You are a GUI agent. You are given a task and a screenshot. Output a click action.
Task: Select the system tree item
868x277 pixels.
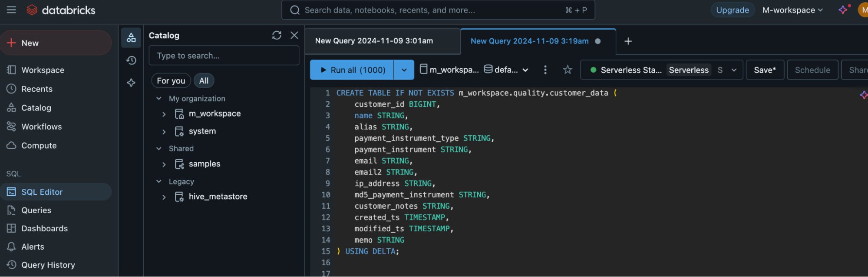pyautogui.click(x=202, y=131)
